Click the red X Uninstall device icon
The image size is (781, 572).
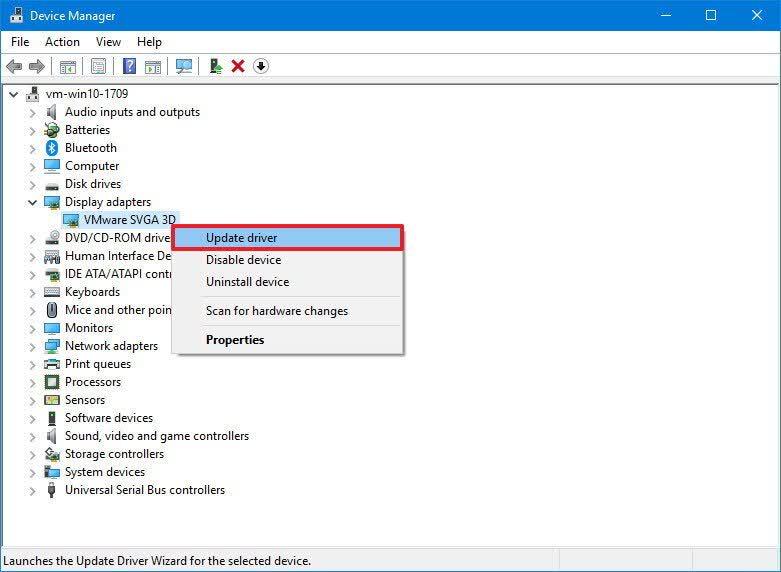tap(238, 66)
